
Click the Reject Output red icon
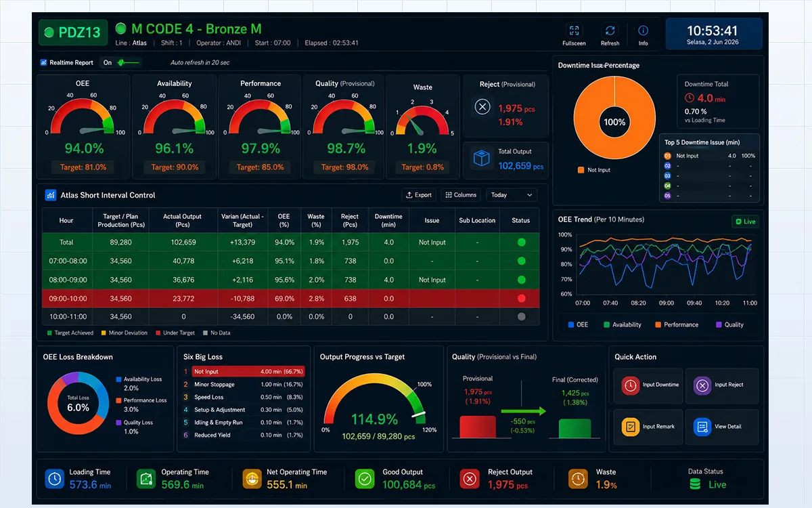pyautogui.click(x=470, y=479)
